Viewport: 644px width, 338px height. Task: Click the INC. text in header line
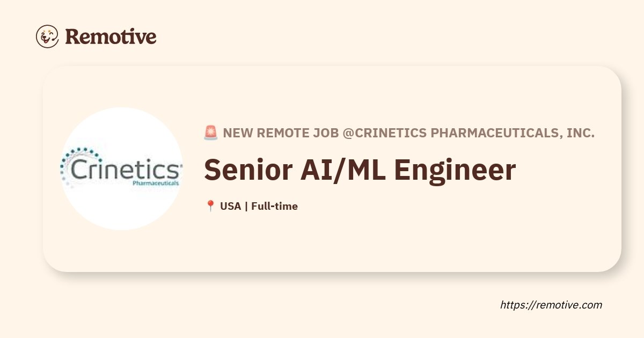click(581, 133)
